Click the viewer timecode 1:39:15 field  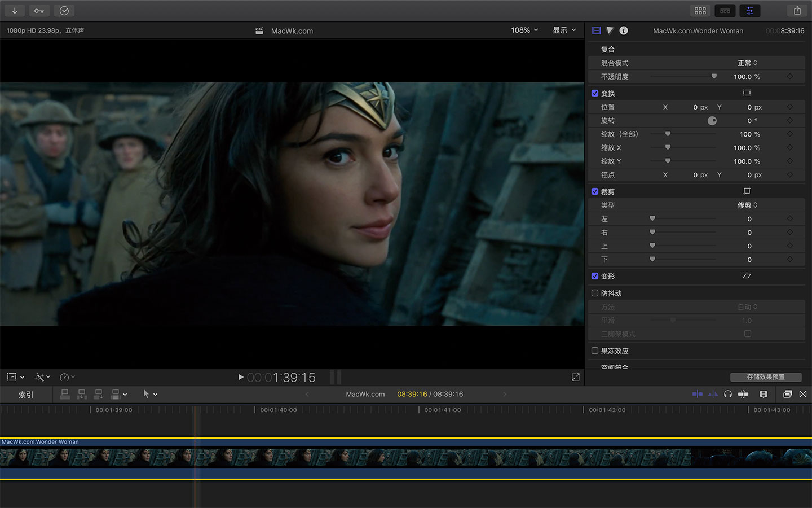(x=281, y=377)
